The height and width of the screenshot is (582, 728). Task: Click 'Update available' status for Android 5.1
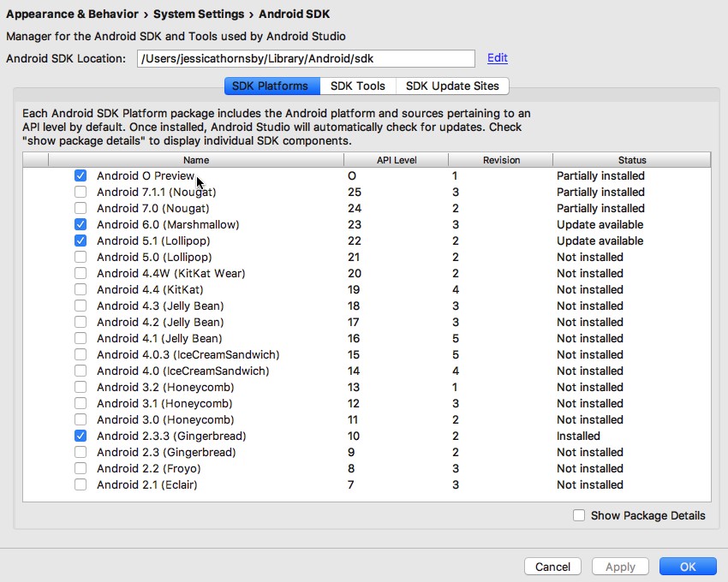coord(600,241)
